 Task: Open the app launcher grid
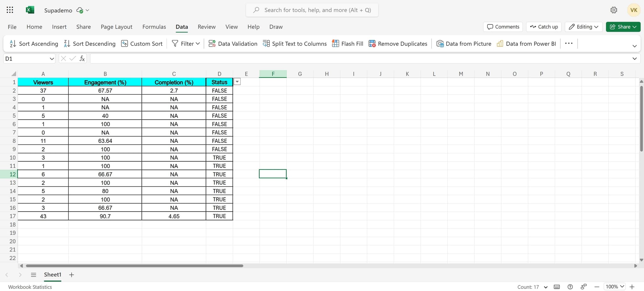coord(10,10)
